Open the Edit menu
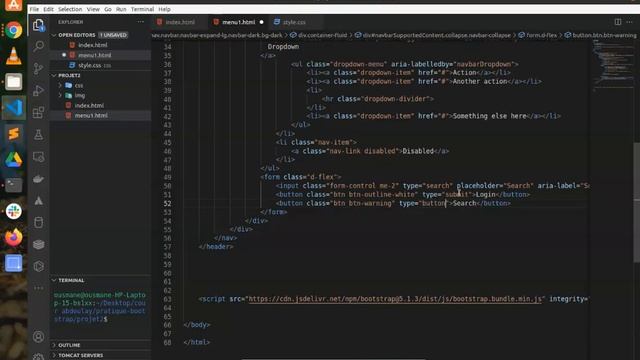Image resolution: width=640 pixels, height=360 pixels. pos(48,9)
